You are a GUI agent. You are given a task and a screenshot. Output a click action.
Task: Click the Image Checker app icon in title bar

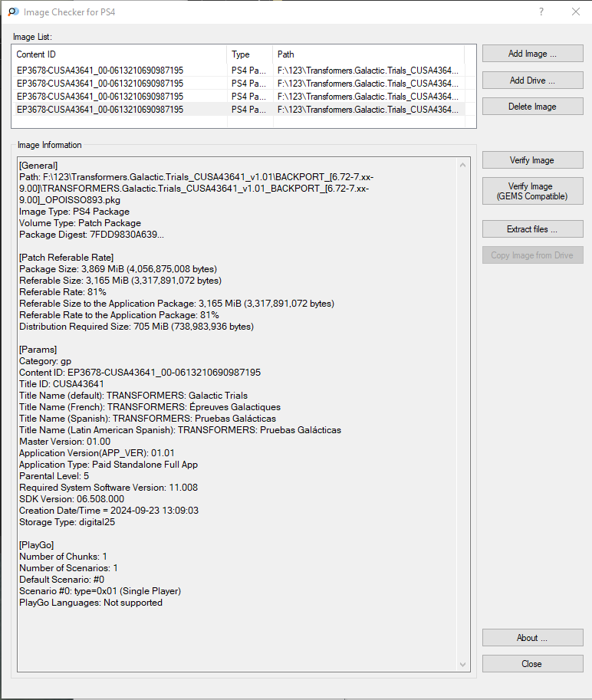tap(14, 12)
